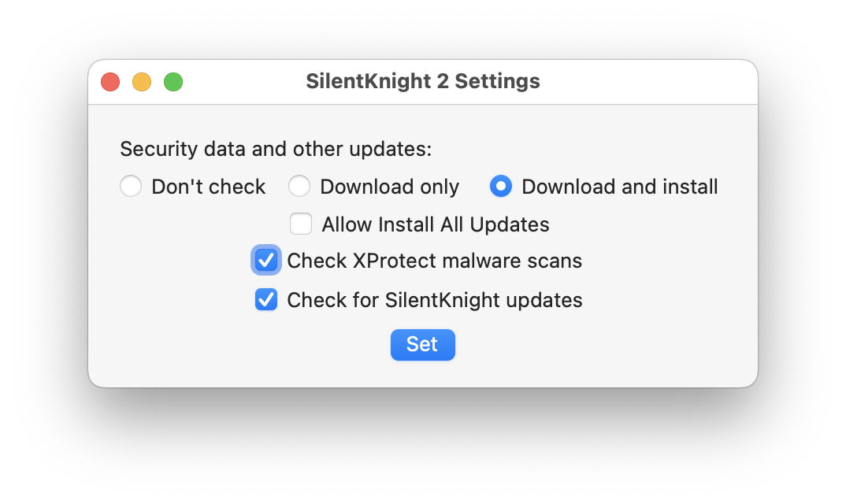Click the "Check for SilentKnight updates" text

click(x=434, y=300)
